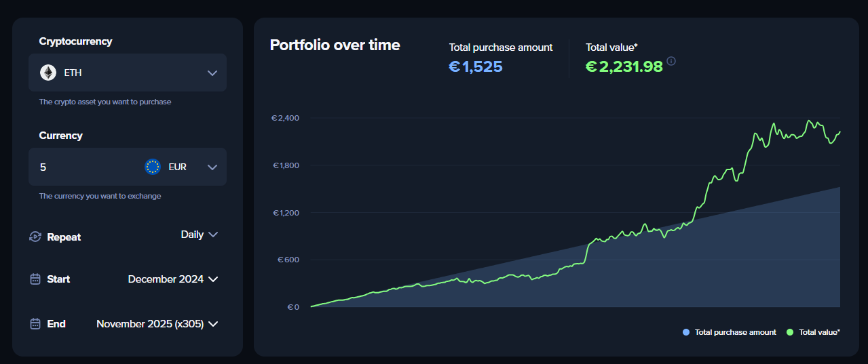This screenshot has height=364, width=868.
Task: Click the blue Total purchase amount legend dot
Action: pyautogui.click(x=686, y=332)
